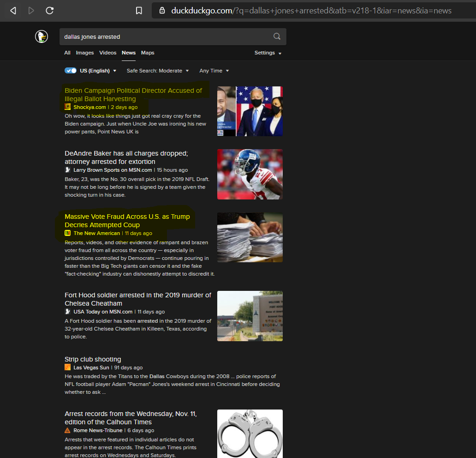Open the Fort Hood gate thumbnail

pyautogui.click(x=250, y=316)
